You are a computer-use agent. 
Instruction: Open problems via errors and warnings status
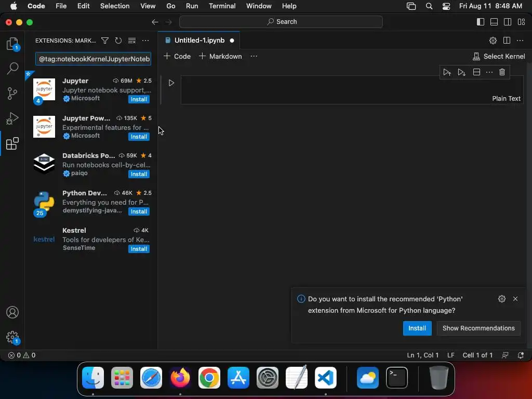coord(22,355)
